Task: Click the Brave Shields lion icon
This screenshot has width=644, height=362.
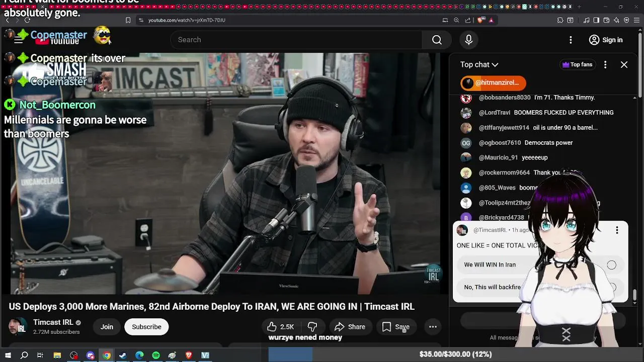Action: 480,20
